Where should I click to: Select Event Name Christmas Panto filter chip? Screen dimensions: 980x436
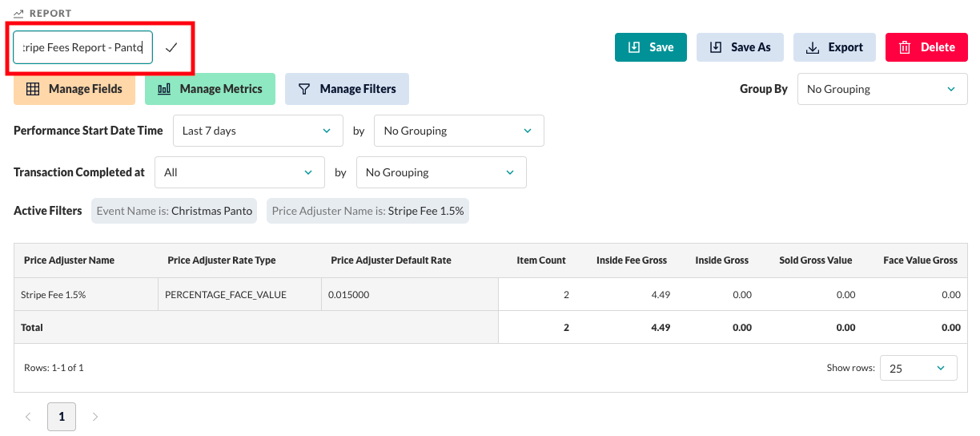(175, 211)
